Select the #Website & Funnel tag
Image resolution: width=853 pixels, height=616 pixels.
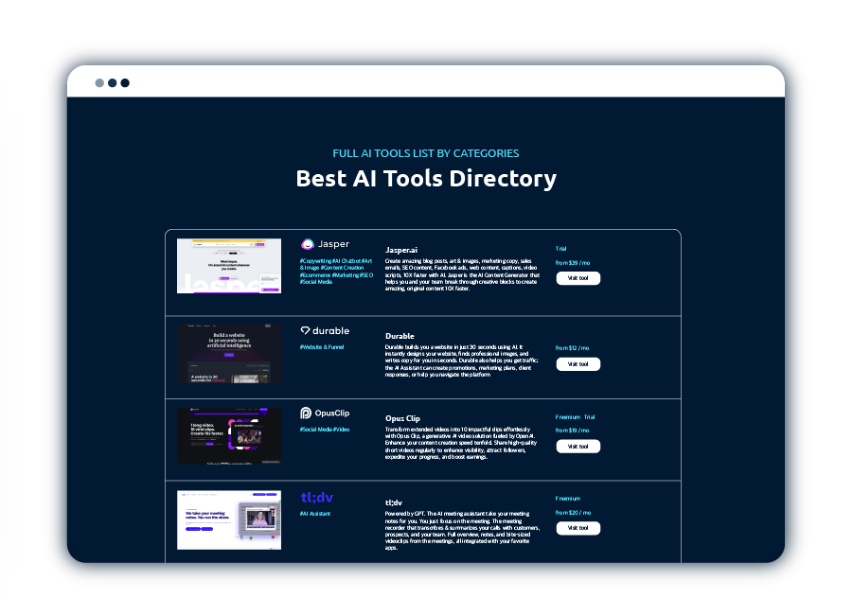(x=322, y=347)
